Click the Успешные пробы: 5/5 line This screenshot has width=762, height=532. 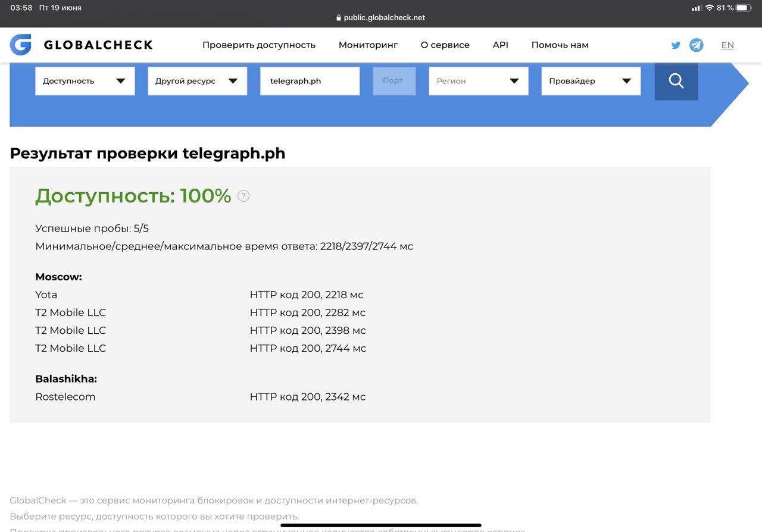(x=92, y=229)
